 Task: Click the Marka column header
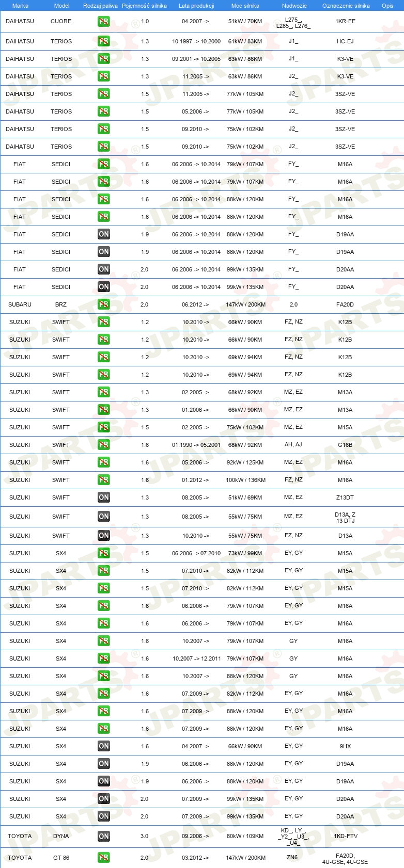tap(20, 6)
